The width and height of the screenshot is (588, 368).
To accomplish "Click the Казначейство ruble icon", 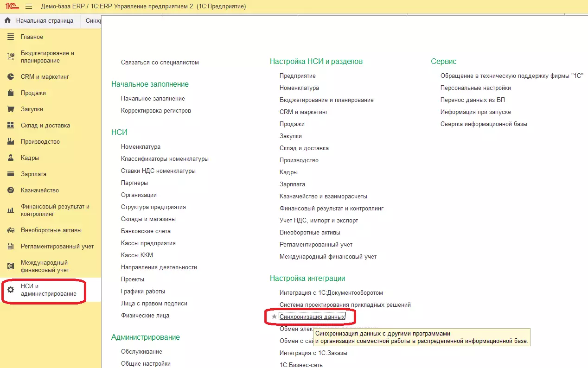I will click(11, 190).
